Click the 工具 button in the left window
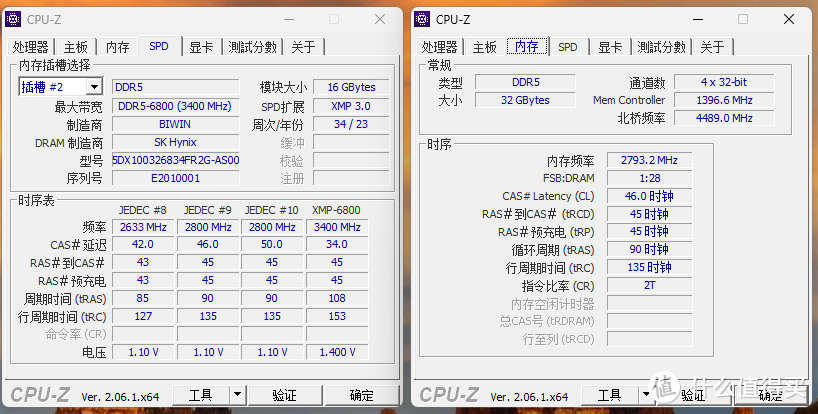This screenshot has height=414, width=818. [x=201, y=395]
